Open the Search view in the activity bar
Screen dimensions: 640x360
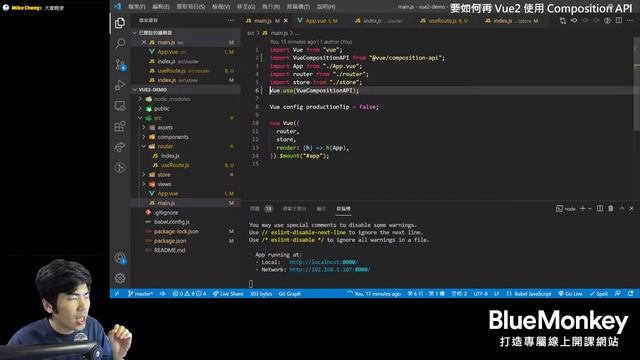[120, 43]
